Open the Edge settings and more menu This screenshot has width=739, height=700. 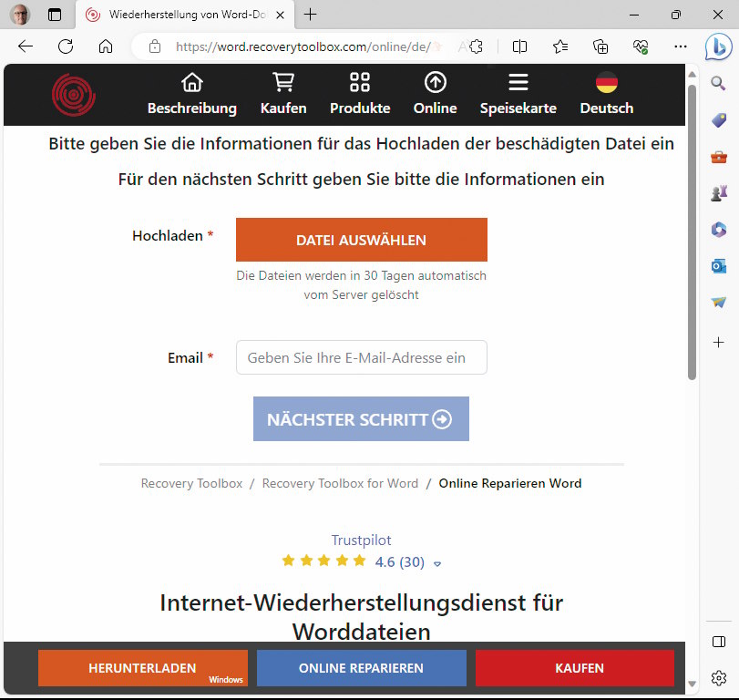click(681, 46)
